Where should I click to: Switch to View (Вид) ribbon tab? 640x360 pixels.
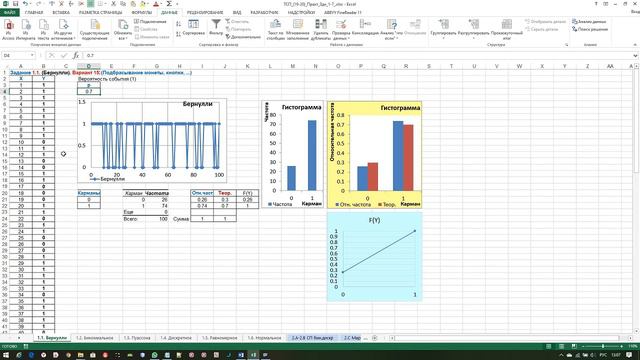(237, 12)
